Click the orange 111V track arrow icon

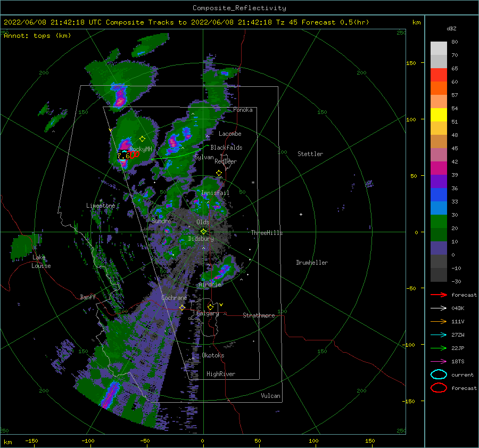(x=439, y=321)
